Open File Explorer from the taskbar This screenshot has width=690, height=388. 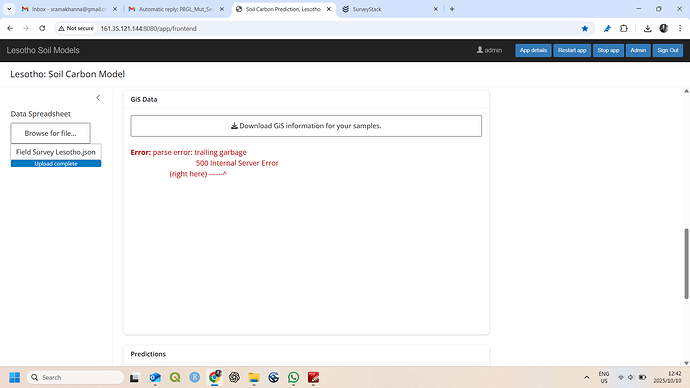click(254, 377)
